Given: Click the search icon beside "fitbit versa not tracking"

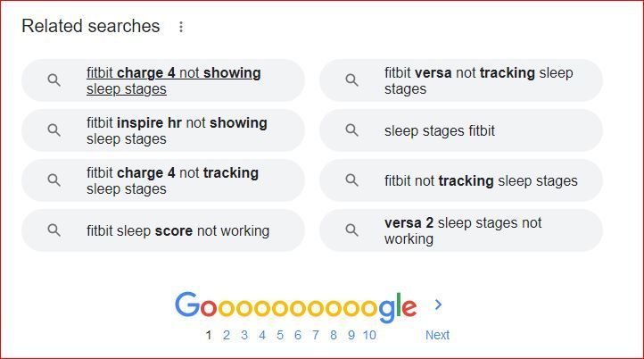Looking at the screenshot, I should click(352, 80).
